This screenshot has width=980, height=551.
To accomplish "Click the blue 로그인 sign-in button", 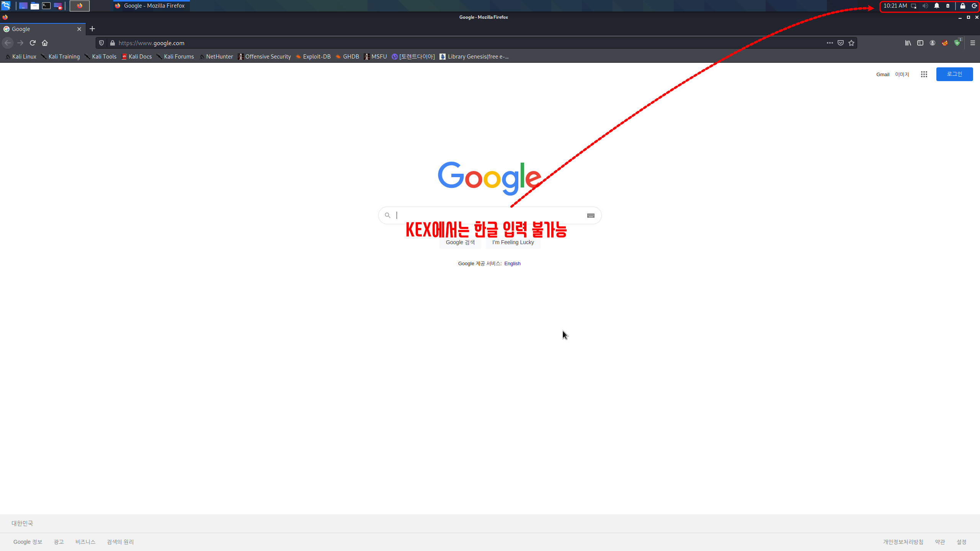I will [x=954, y=74].
